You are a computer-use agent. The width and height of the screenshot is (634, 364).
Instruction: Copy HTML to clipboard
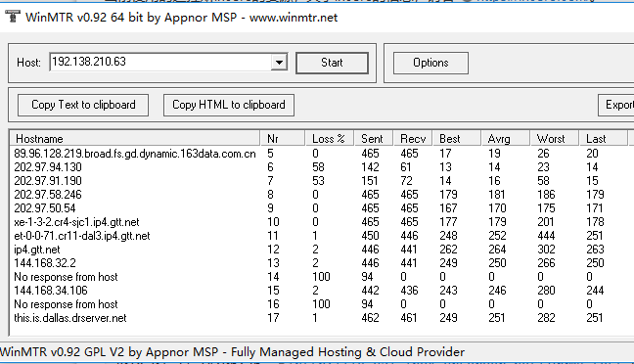[x=228, y=105]
